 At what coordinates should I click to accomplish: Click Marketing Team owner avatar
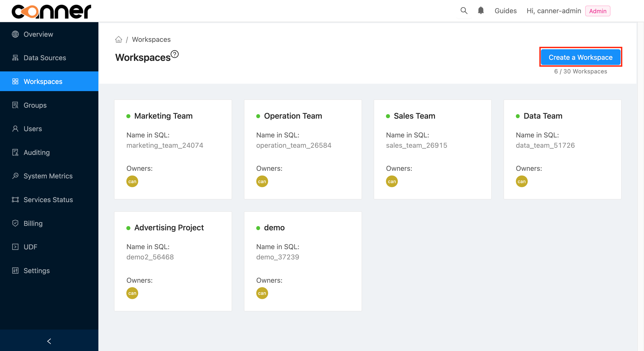point(132,181)
